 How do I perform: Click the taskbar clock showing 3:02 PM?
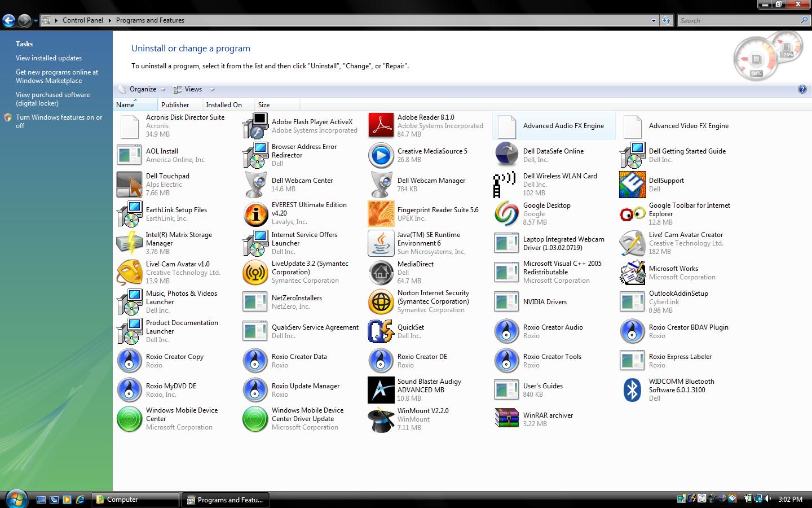(790, 500)
